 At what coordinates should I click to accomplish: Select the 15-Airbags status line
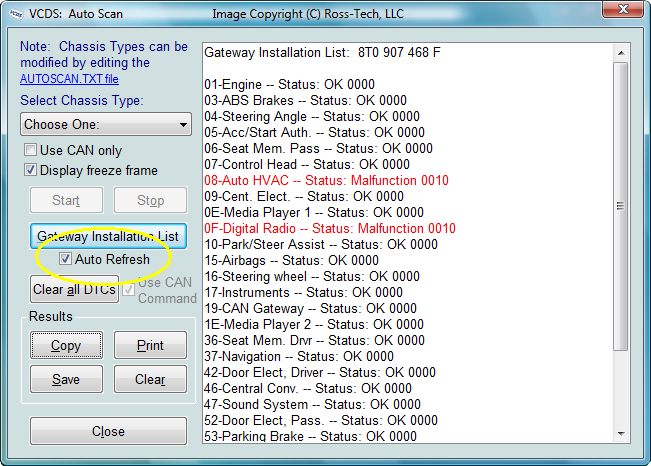(291, 260)
